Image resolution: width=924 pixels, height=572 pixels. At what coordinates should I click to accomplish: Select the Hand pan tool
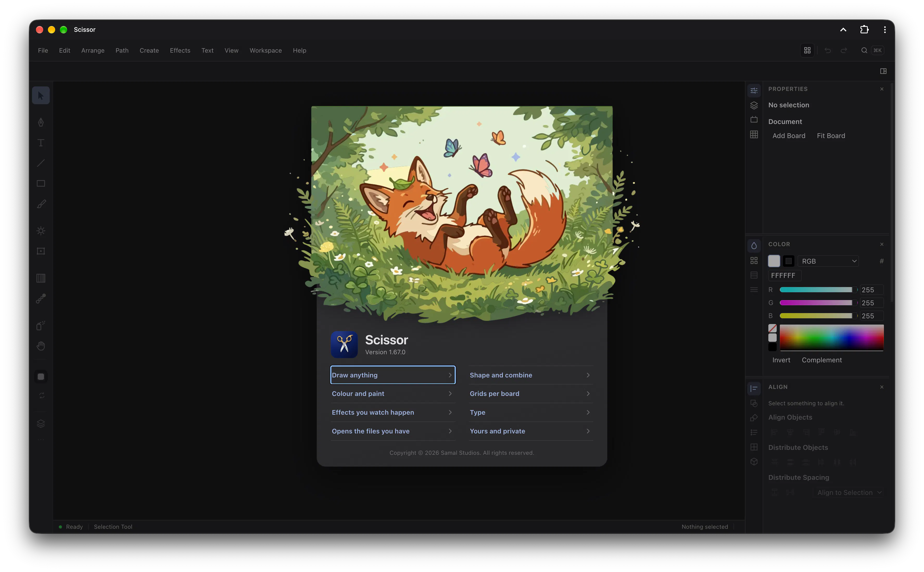(x=41, y=346)
